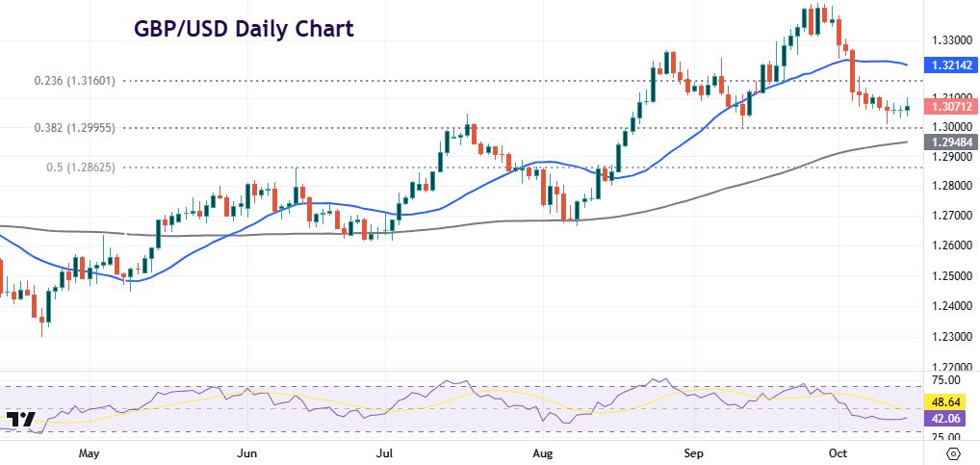
Task: Click the 1.33000 price axis label
Action: click(x=950, y=40)
